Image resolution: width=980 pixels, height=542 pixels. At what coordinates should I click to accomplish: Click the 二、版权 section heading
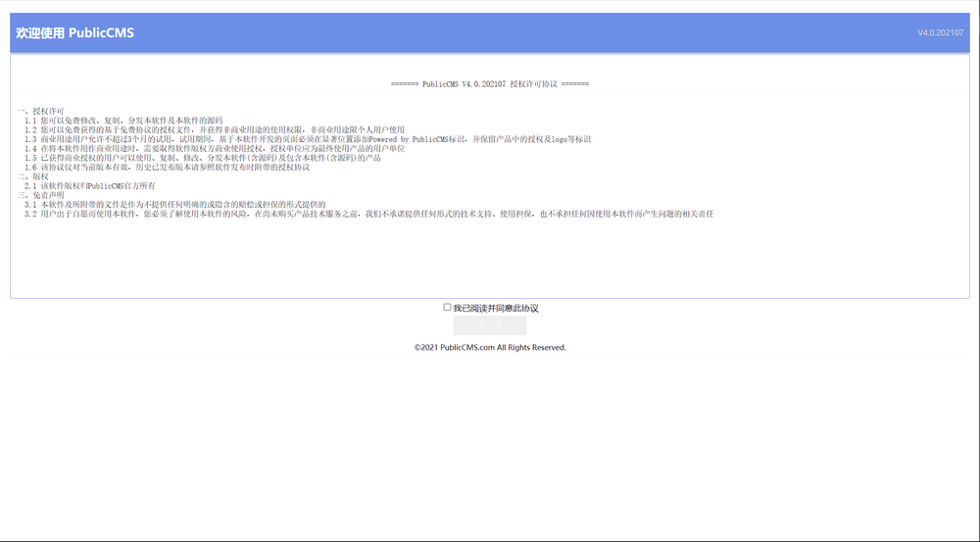[32, 175]
